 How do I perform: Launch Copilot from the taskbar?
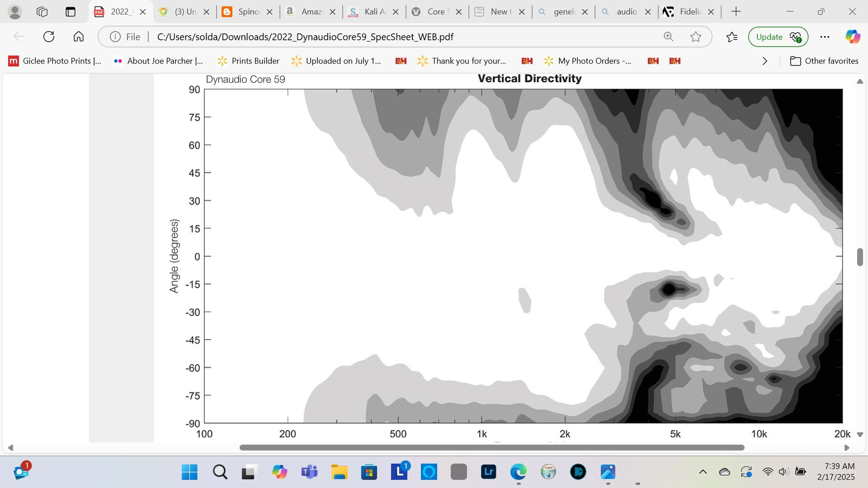tap(279, 472)
